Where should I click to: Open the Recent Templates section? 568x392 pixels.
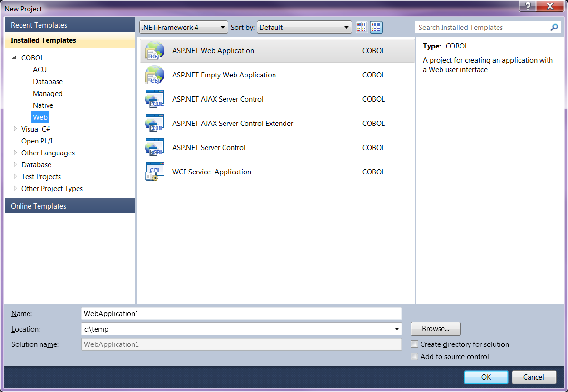point(70,25)
